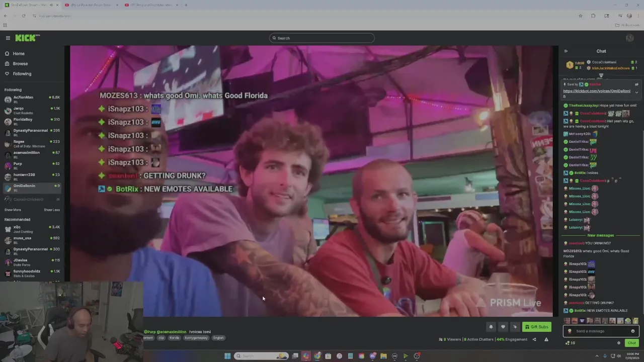This screenshot has width=644, height=362.
Task: Switch to second browser tab
Action: point(91,5)
